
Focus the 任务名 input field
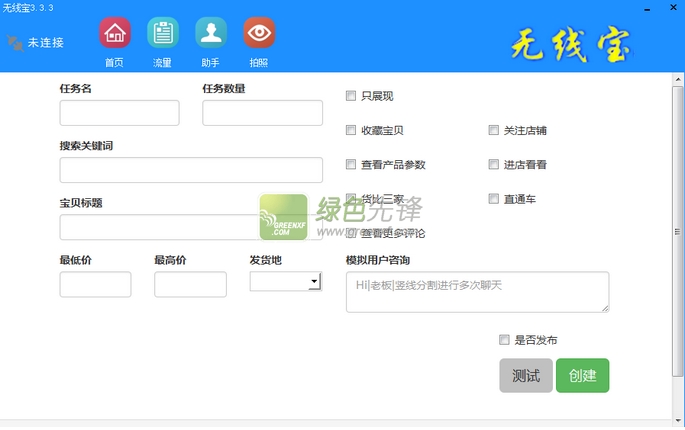pos(119,113)
